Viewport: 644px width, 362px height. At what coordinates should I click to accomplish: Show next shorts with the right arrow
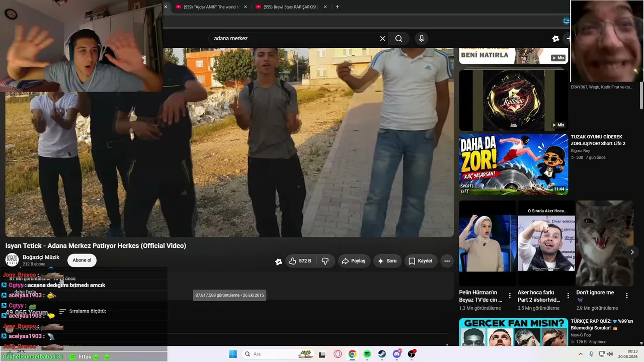[x=632, y=252]
